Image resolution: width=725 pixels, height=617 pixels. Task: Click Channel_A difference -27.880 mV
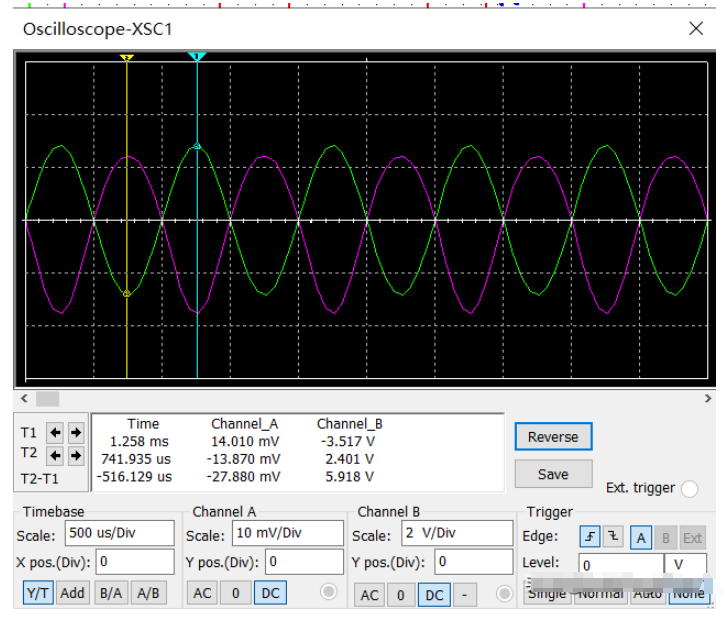(243, 477)
